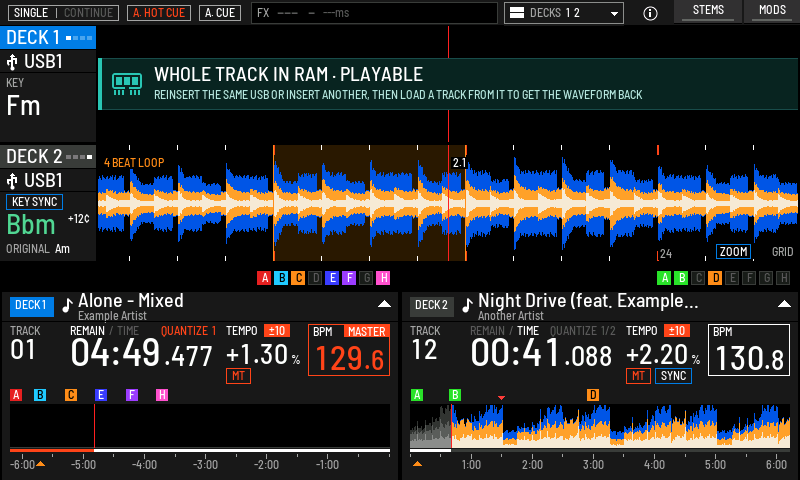Toggle MASTER on Deck 1 BPM box
The image size is (800, 480).
click(366, 332)
